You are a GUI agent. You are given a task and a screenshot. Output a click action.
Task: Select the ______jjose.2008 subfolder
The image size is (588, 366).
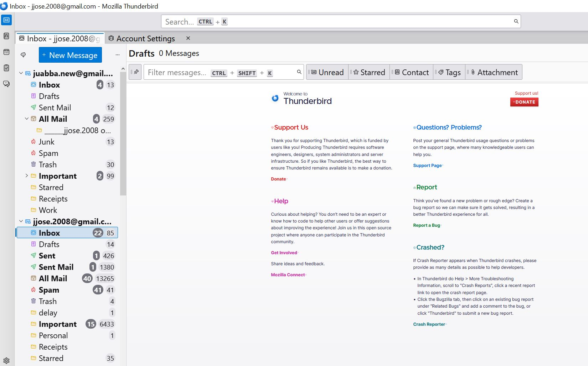(67, 130)
